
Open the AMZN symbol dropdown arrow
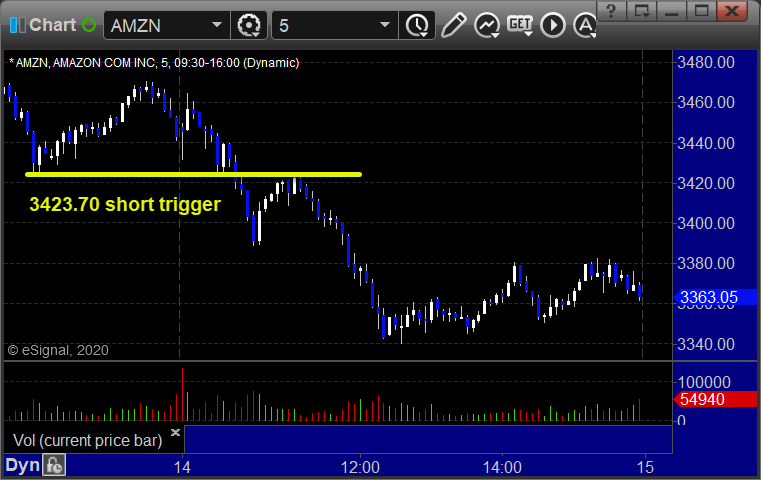217,25
